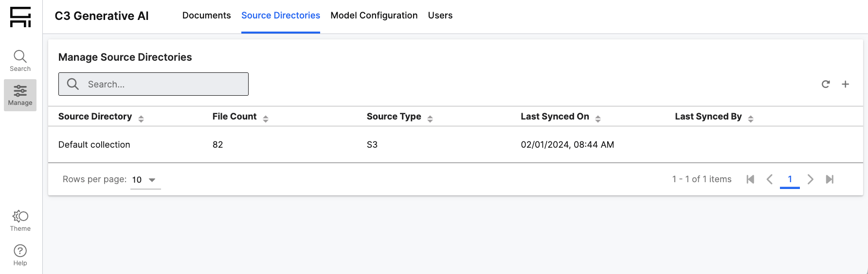This screenshot has height=274, width=868.
Task: Sort by Last Synced By arrows
Action: click(751, 119)
